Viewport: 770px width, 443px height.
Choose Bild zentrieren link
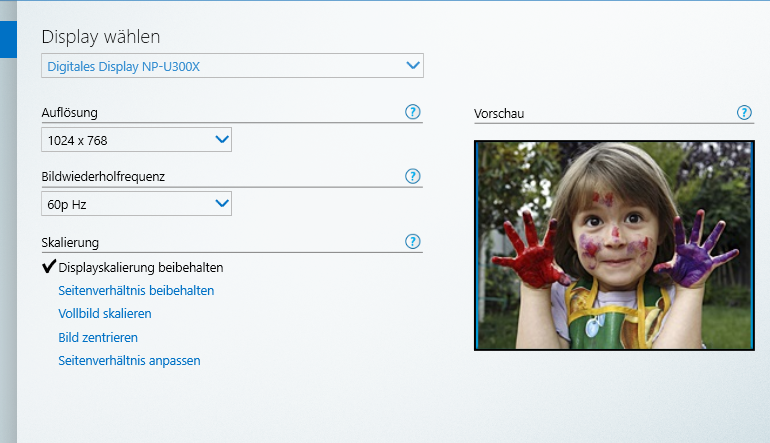pyautogui.click(x=98, y=338)
